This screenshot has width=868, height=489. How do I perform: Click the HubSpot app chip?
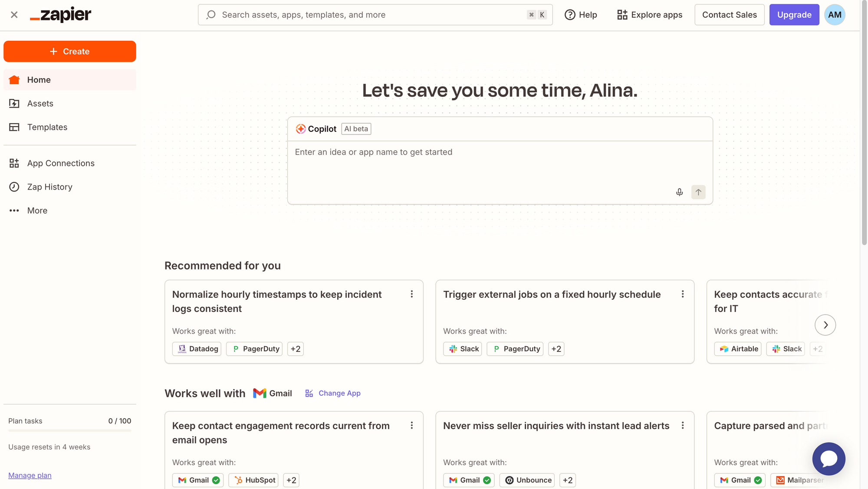[253, 480]
